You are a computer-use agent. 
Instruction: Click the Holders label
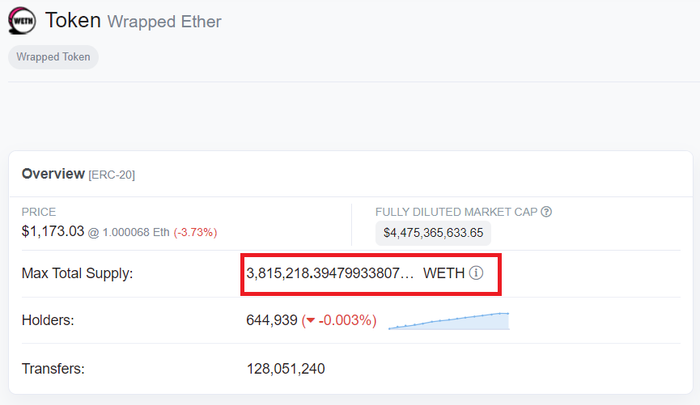click(x=48, y=320)
